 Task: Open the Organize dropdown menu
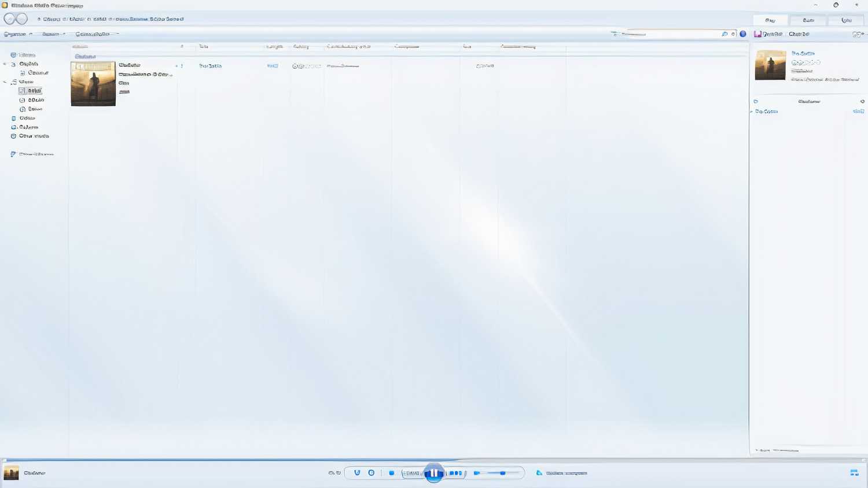pos(17,34)
